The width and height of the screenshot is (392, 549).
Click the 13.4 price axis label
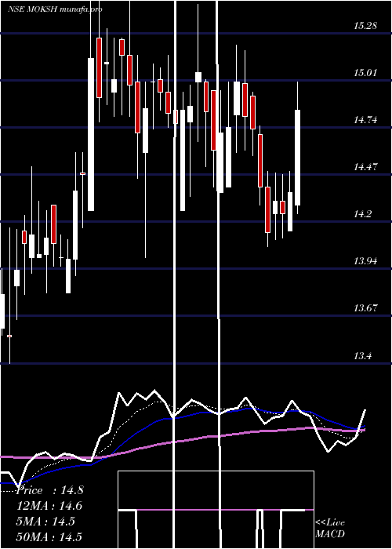[x=363, y=356]
